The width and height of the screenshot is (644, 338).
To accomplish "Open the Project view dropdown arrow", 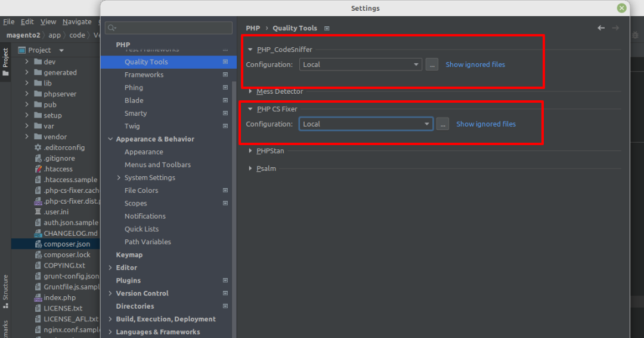I will coord(61,50).
